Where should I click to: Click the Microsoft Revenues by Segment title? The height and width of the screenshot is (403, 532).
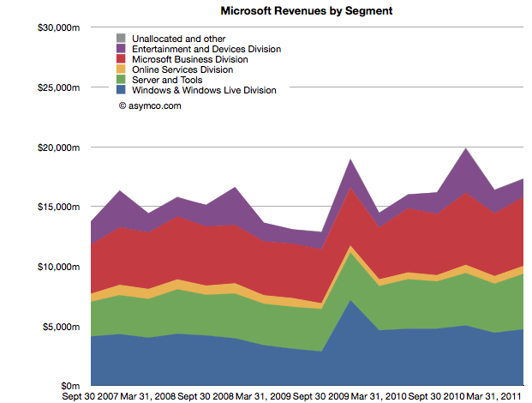click(x=307, y=11)
